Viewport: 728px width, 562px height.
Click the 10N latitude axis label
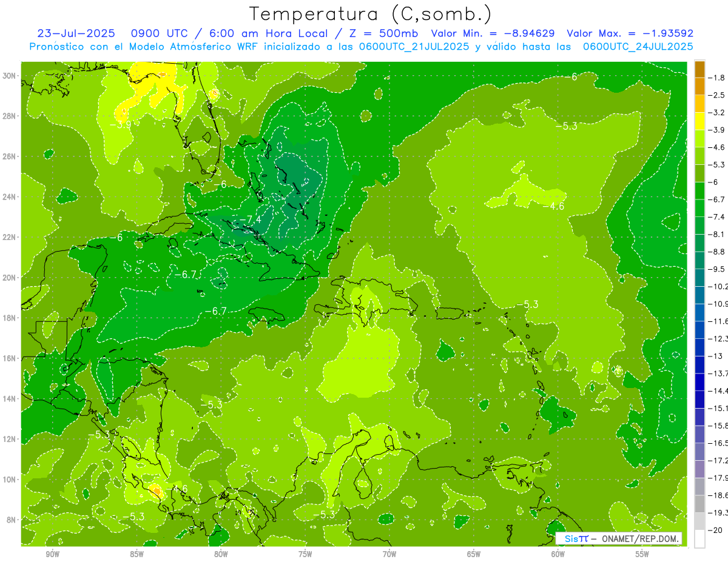[x=10, y=480]
